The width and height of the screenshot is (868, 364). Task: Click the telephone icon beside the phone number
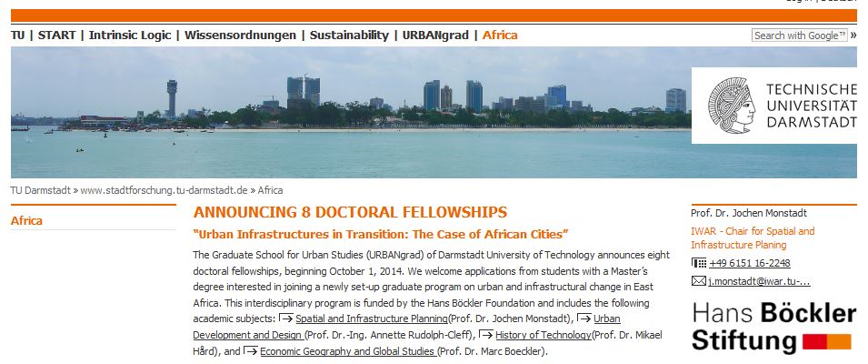pos(699,263)
